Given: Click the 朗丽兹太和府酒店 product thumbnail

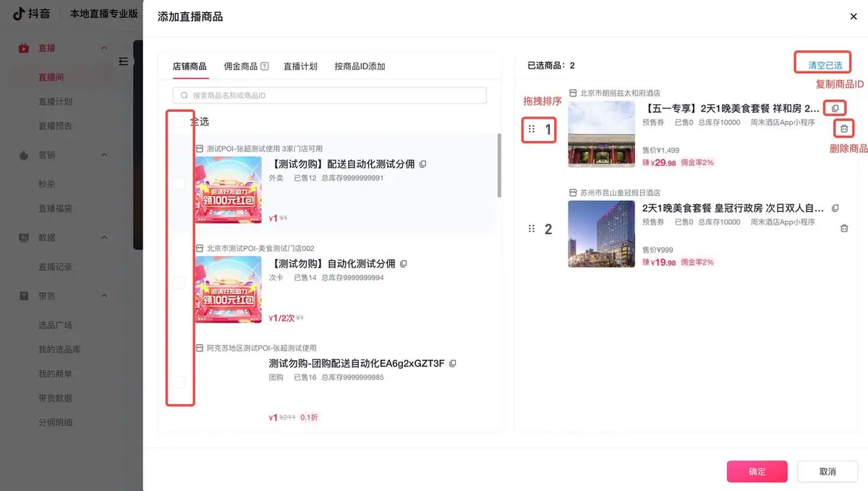Looking at the screenshot, I should 601,135.
